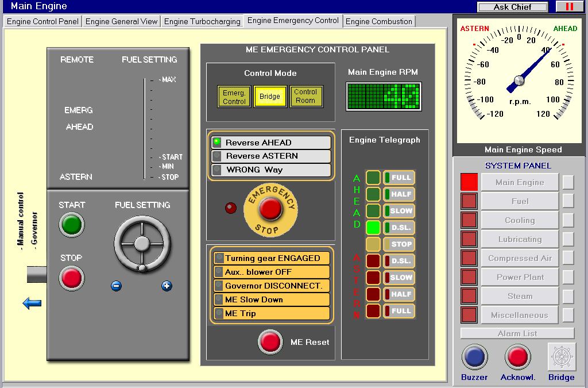This screenshot has width=588, height=388.
Task: Click the WRONG Way indicator
Action: click(x=270, y=170)
